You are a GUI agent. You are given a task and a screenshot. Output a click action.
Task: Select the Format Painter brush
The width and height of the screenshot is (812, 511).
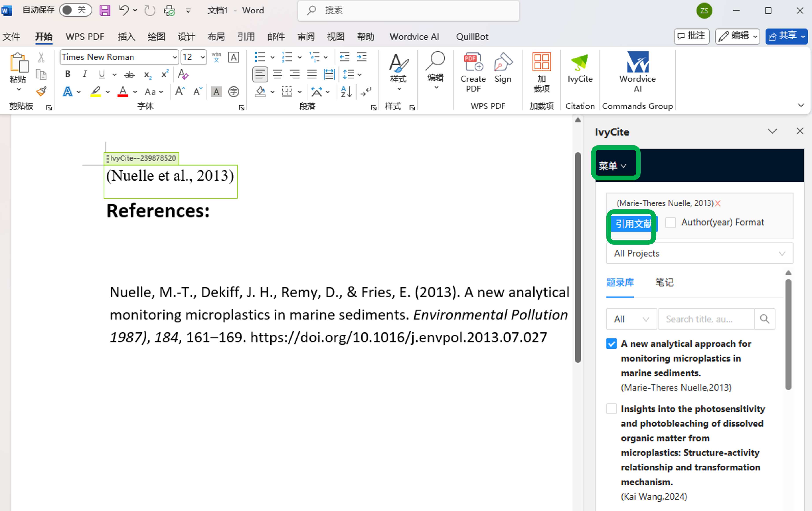pyautogui.click(x=41, y=91)
